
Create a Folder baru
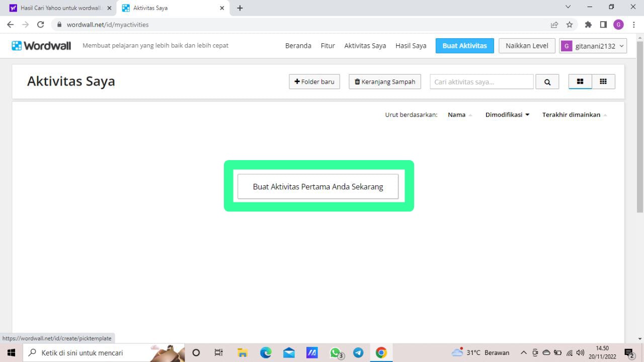pyautogui.click(x=314, y=82)
